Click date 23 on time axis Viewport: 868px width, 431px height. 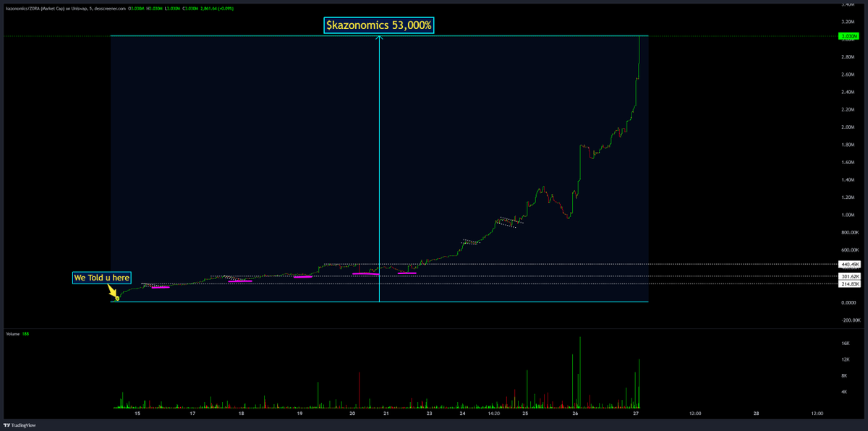tap(429, 414)
